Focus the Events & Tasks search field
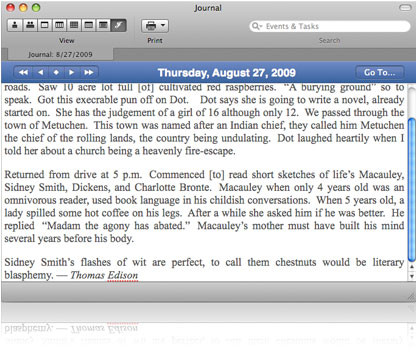This screenshot has height=363, width=417. [330, 26]
